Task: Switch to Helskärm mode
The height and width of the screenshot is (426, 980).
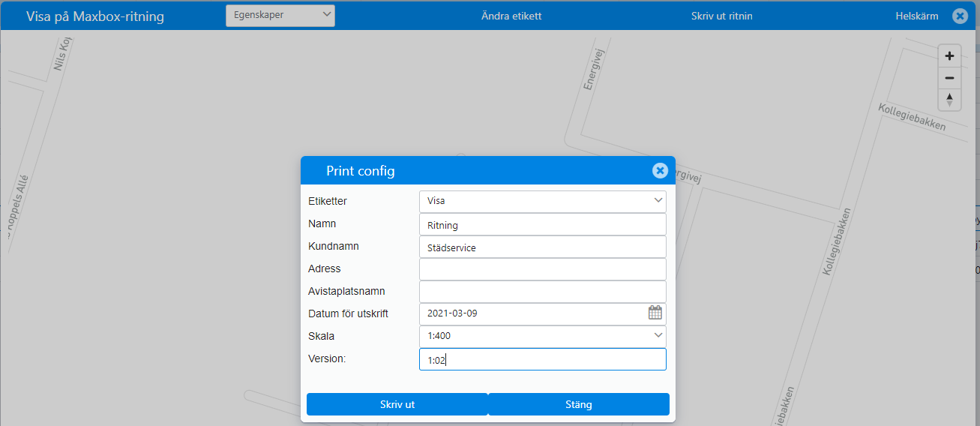Action: tap(917, 16)
